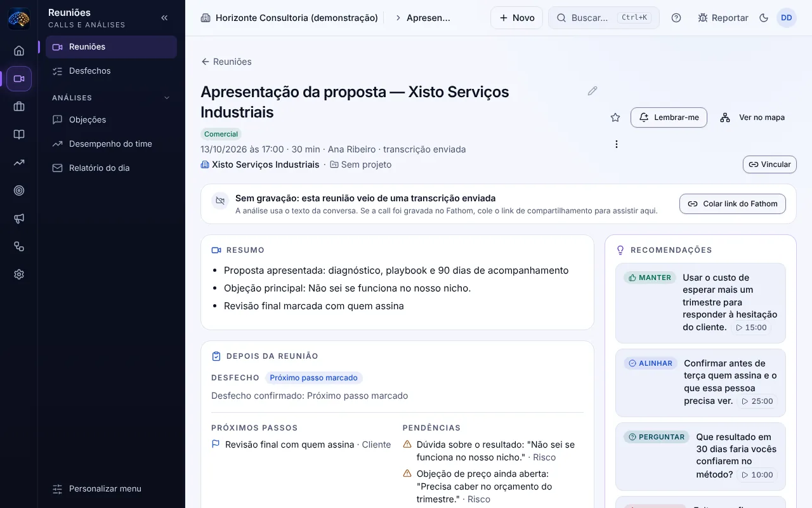Open Relatório do dia
Image resolution: width=812 pixels, height=508 pixels.
click(111, 168)
